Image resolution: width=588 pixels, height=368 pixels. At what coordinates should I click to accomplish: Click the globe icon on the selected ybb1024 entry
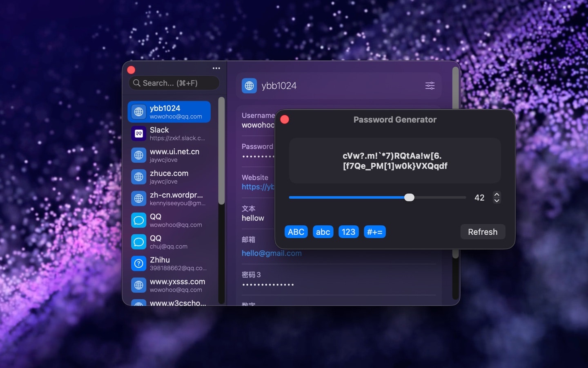click(139, 111)
